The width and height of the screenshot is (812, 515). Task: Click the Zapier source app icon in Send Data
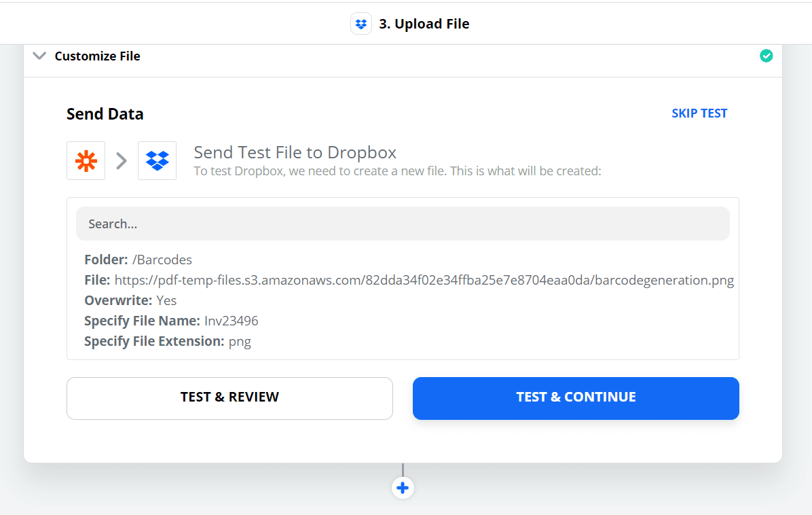click(x=86, y=160)
